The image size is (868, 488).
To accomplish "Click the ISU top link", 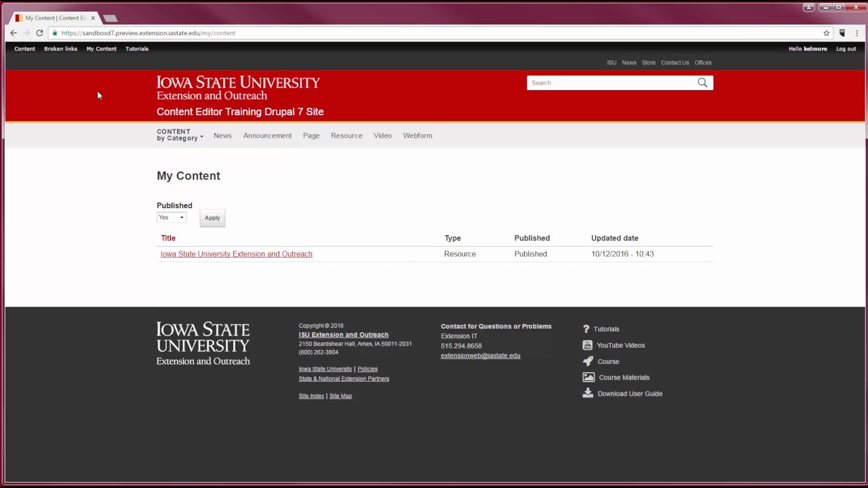I will (x=612, y=62).
